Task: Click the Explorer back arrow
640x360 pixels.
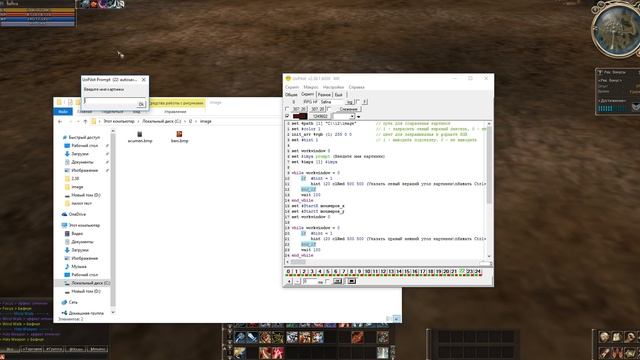Action: [x=60, y=122]
